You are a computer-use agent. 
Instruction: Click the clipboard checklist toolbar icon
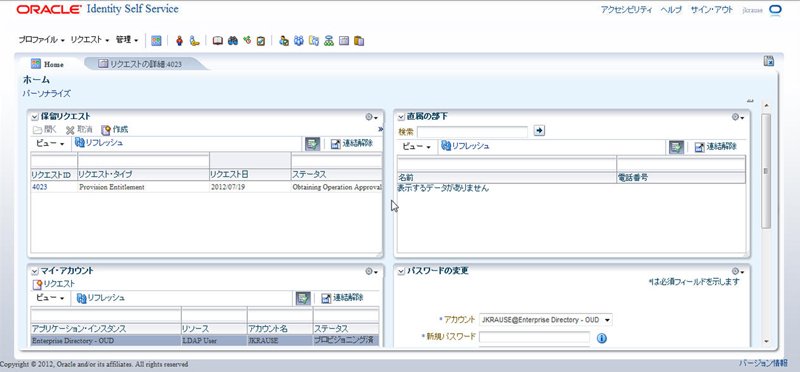point(261,40)
